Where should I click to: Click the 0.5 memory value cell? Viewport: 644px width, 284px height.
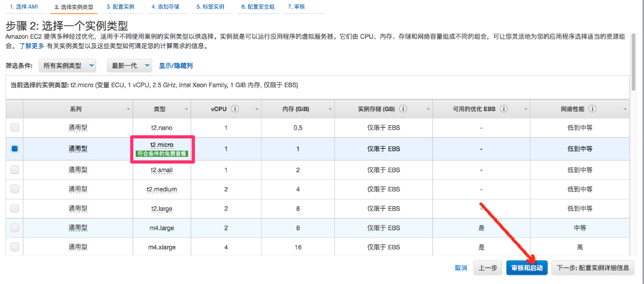298,128
